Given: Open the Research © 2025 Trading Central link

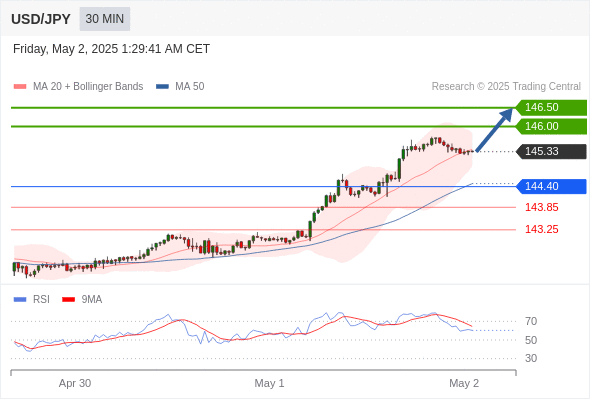Looking at the screenshot, I should pos(506,87).
